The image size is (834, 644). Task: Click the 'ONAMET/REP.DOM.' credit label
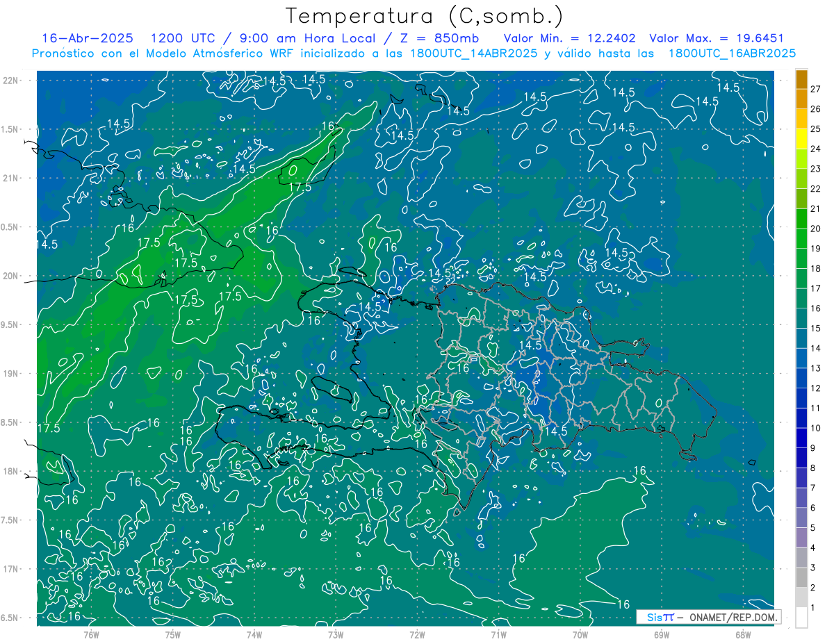tap(733, 617)
